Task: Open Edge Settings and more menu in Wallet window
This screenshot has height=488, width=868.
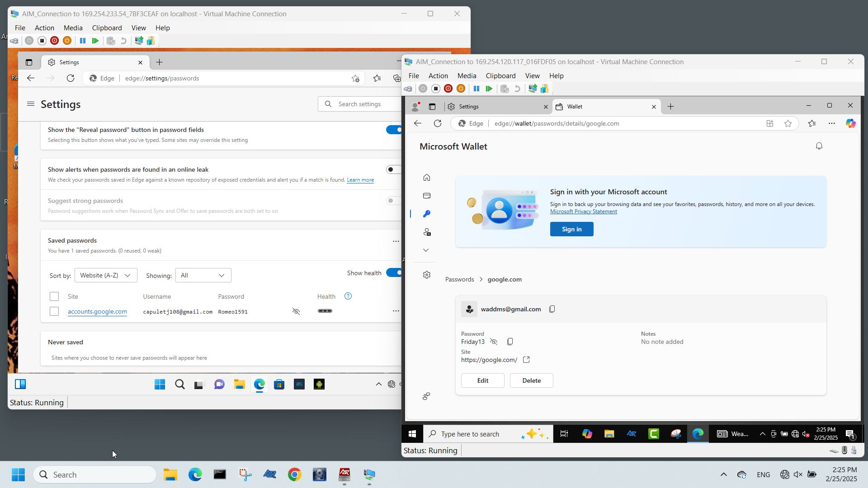Action: click(x=831, y=123)
